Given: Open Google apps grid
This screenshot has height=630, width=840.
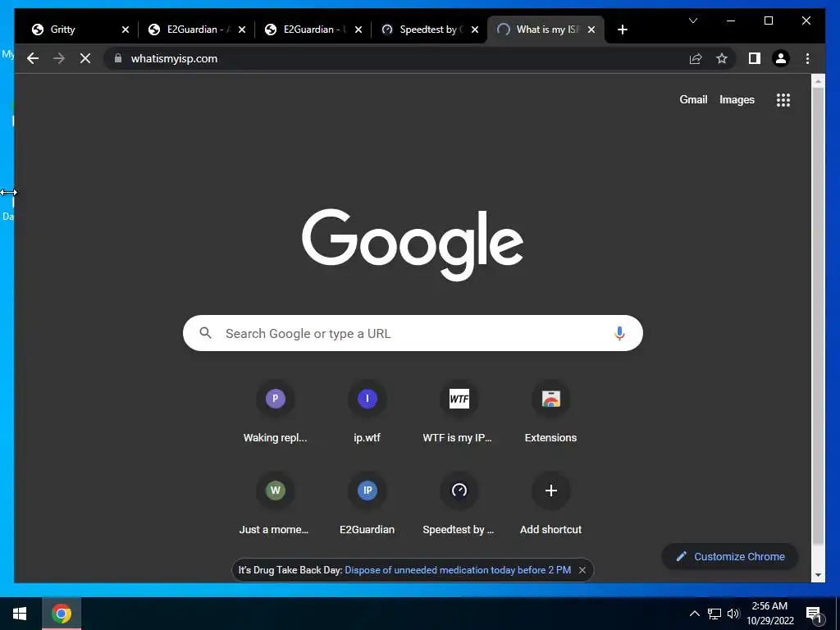Looking at the screenshot, I should [783, 99].
